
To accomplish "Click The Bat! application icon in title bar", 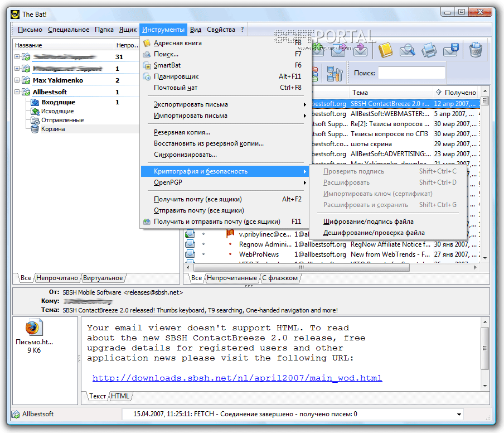I will click(15, 15).
